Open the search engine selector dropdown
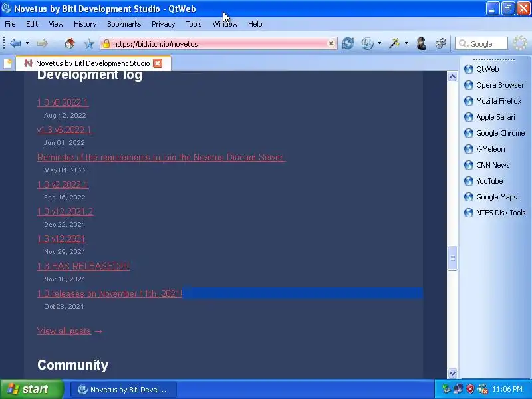 (x=463, y=44)
